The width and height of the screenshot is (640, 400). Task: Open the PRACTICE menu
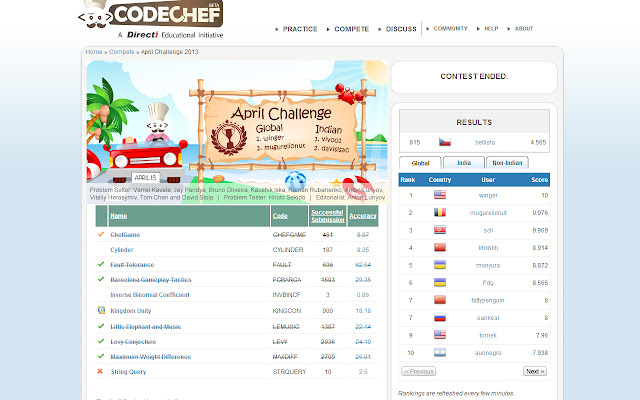[x=300, y=29]
